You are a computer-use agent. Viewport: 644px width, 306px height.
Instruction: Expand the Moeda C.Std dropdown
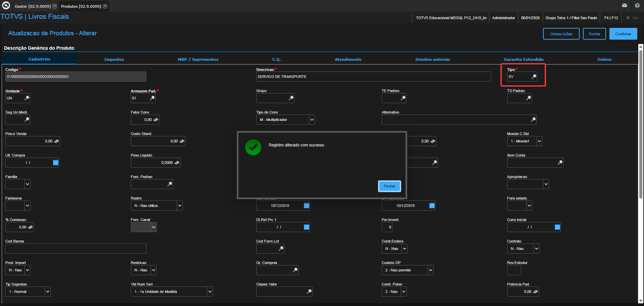pos(539,141)
